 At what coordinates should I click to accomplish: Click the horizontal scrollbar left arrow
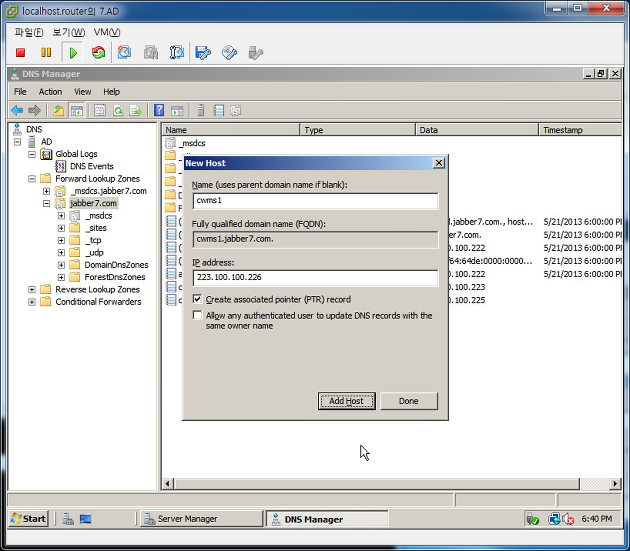tap(168, 483)
